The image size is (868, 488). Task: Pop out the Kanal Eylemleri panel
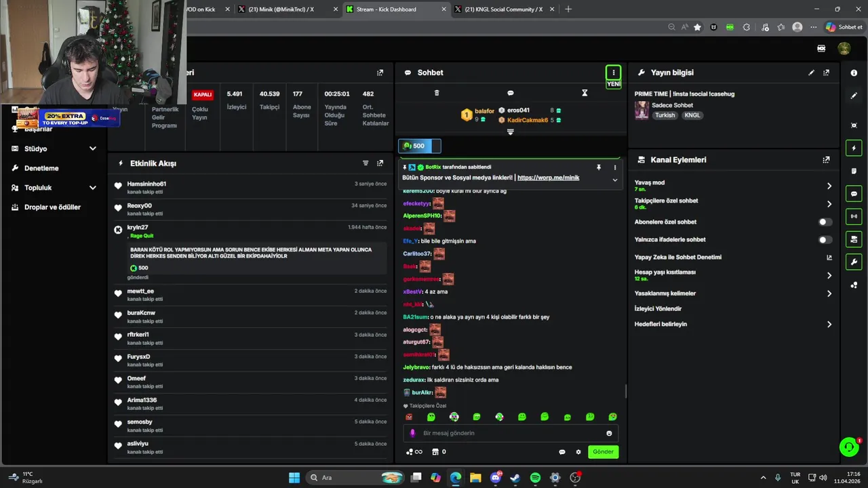[826, 160]
